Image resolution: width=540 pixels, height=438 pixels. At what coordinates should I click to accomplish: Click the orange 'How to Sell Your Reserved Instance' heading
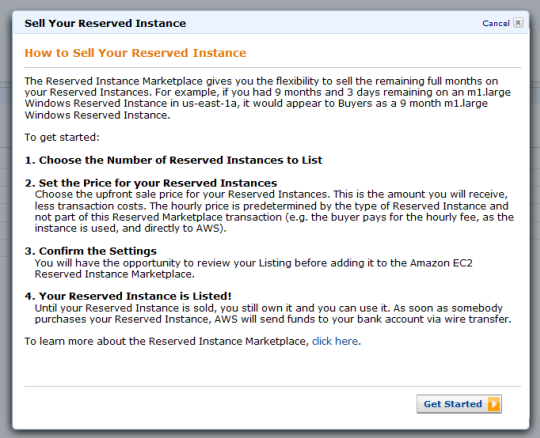tap(135, 53)
